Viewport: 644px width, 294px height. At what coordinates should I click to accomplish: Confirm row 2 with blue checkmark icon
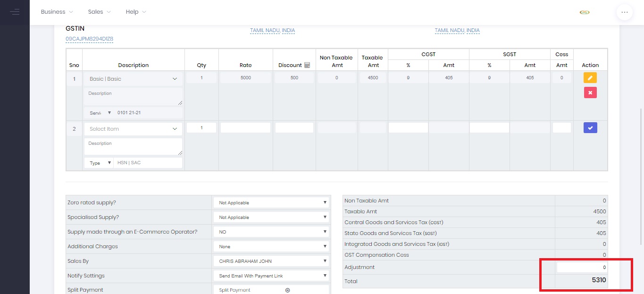pos(590,127)
